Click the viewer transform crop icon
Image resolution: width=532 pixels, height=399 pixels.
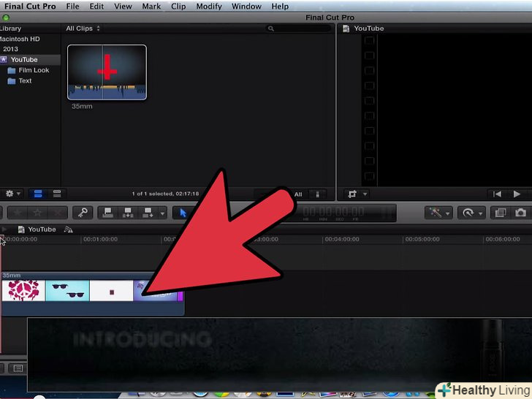point(352,194)
